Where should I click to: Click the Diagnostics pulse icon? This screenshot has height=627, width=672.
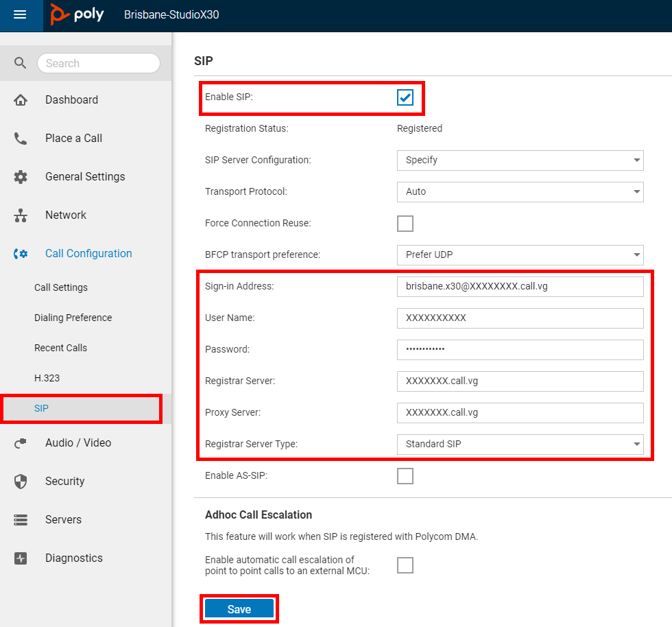tap(21, 558)
